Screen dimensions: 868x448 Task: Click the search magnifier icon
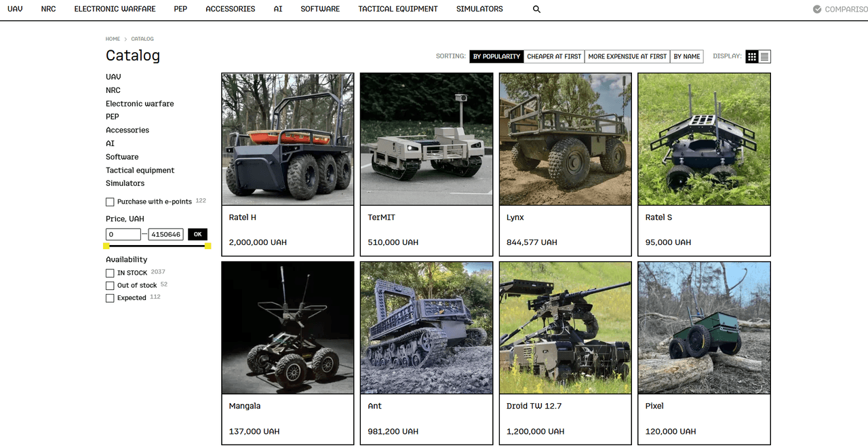pyautogui.click(x=536, y=10)
